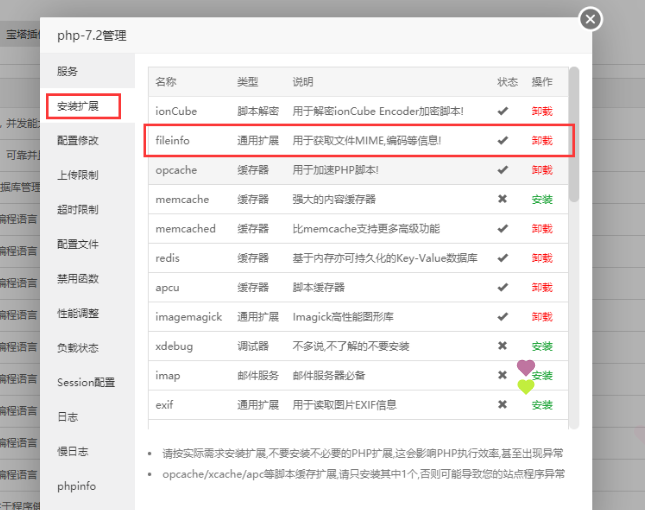The height and width of the screenshot is (510, 645).
Task: Open the 配置修改 section
Action: click(78, 140)
